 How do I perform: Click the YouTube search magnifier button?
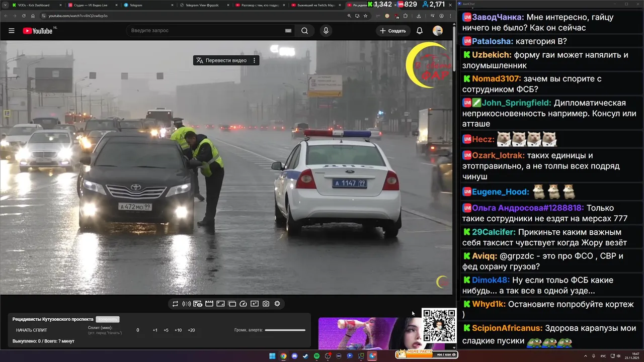click(305, 31)
